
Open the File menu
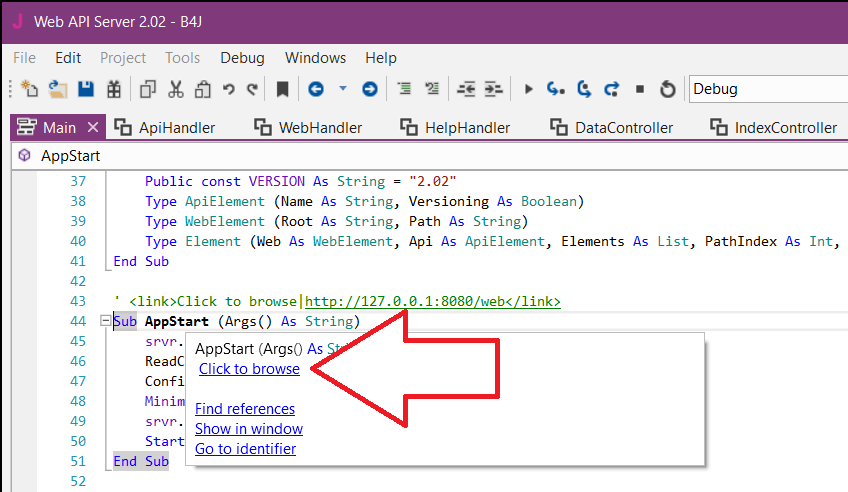(x=24, y=58)
